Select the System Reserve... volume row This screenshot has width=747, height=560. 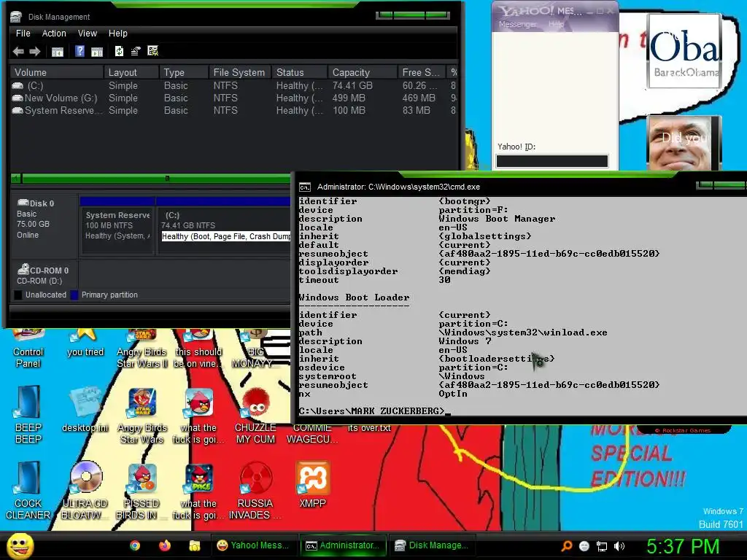pos(233,111)
